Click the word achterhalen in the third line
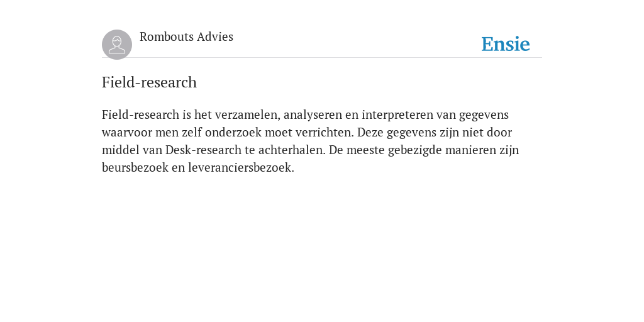 pos(291,150)
